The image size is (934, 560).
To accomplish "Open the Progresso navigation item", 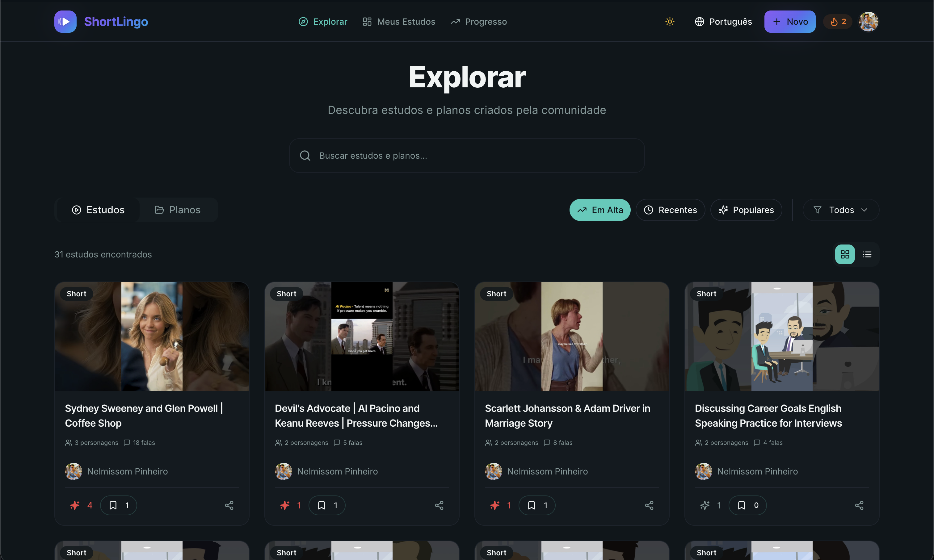I will [478, 22].
